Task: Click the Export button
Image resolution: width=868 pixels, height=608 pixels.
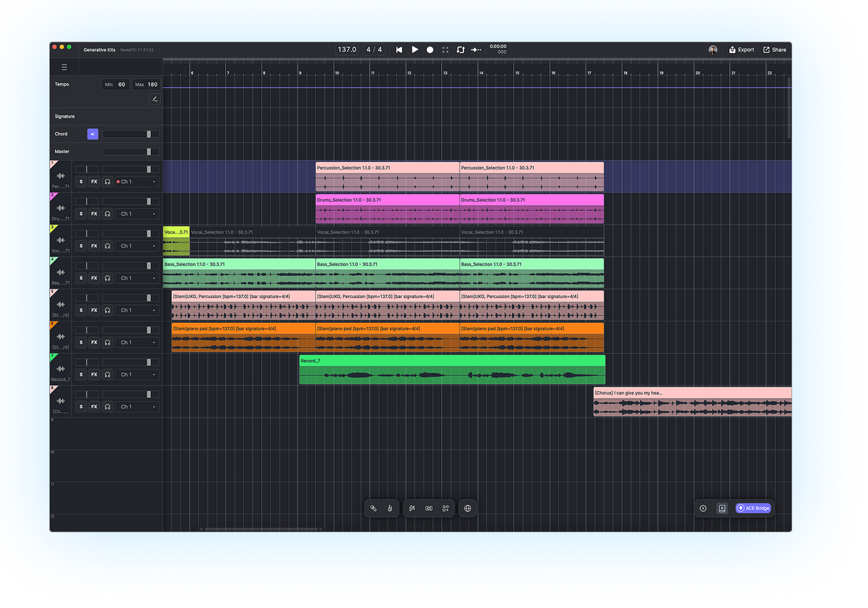Action: tap(741, 49)
